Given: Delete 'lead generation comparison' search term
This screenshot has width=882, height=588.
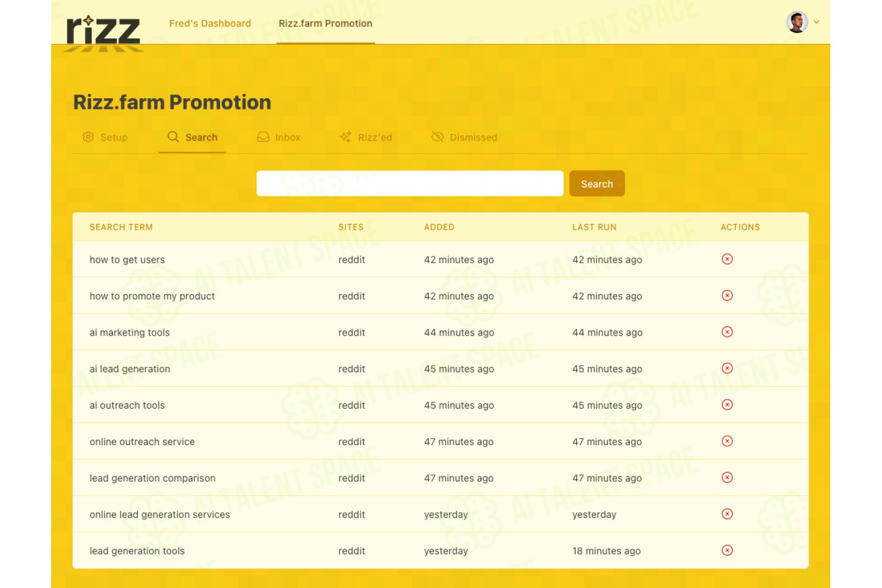Looking at the screenshot, I should coord(727,478).
